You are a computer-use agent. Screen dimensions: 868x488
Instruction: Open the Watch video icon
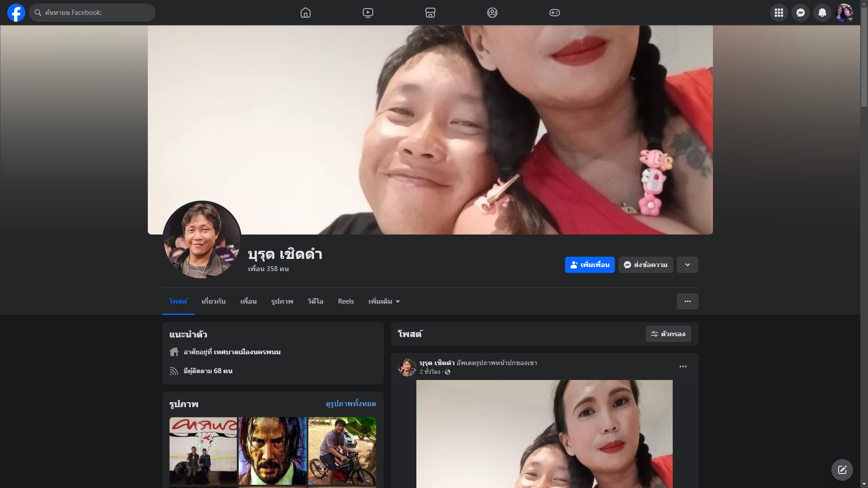pyautogui.click(x=368, y=13)
